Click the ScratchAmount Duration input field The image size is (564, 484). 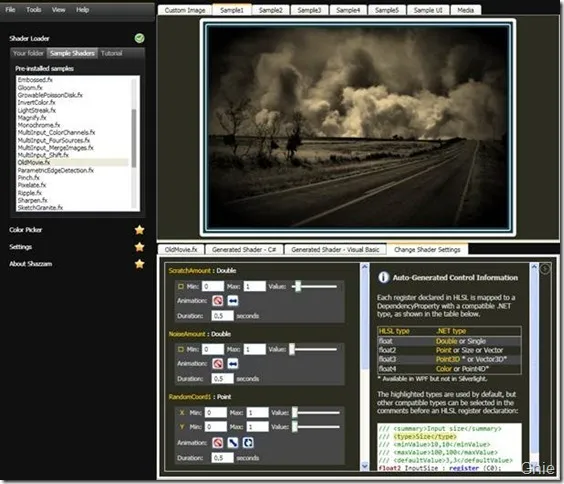pyautogui.click(x=222, y=316)
